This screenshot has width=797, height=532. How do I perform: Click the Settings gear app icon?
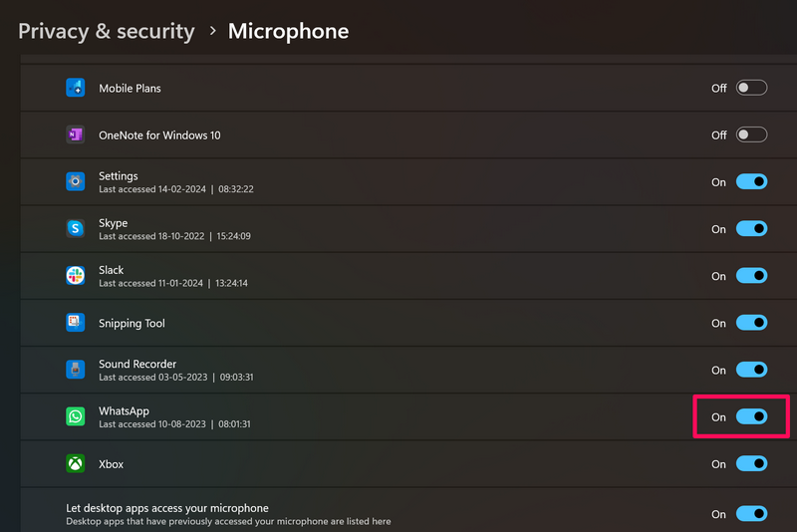[x=76, y=181]
